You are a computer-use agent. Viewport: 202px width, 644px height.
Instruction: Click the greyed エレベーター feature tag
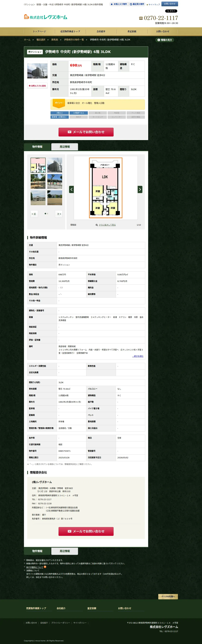point(117,117)
